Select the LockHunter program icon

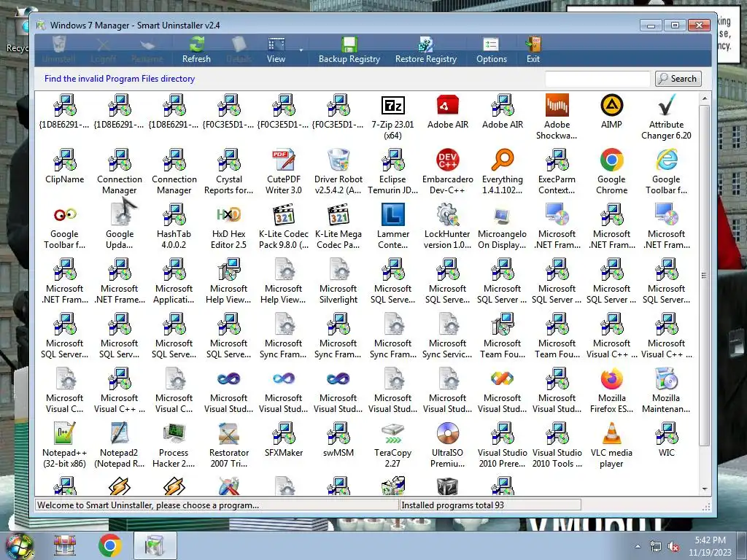pos(448,226)
